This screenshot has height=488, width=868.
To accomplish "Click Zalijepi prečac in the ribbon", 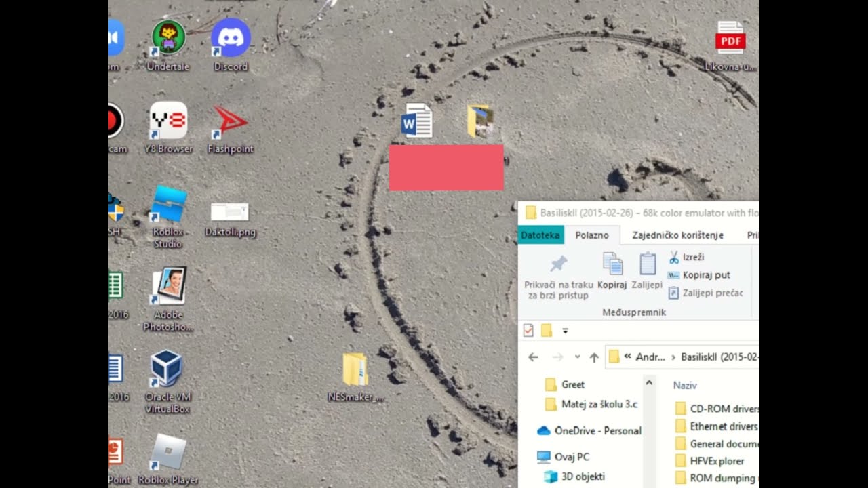I will tap(705, 293).
